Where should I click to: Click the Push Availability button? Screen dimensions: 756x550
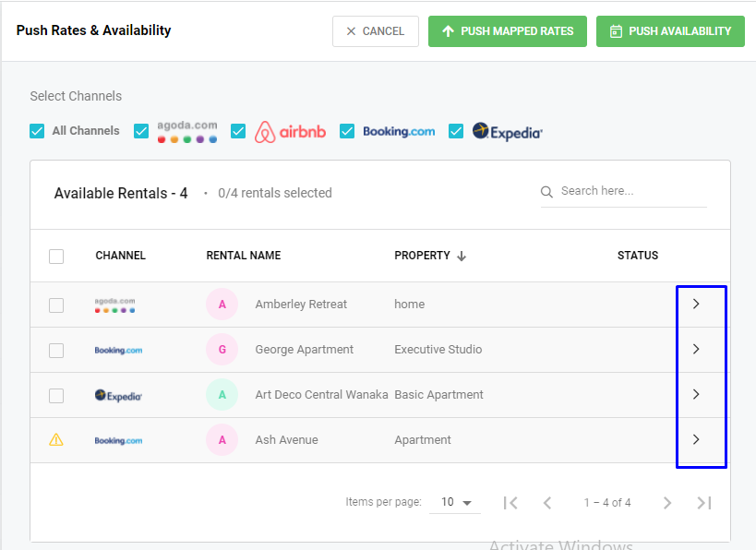pyautogui.click(x=670, y=31)
